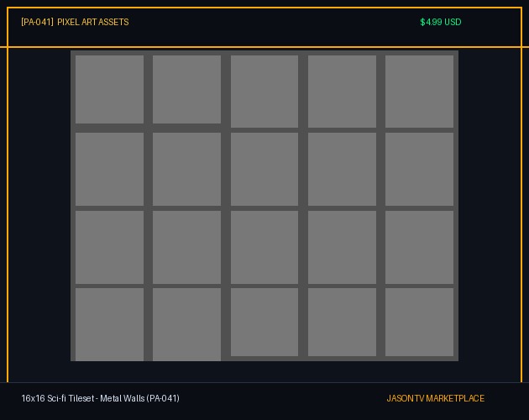Select the tile in row four, column two
The image size is (529, 420).
tap(186, 324)
